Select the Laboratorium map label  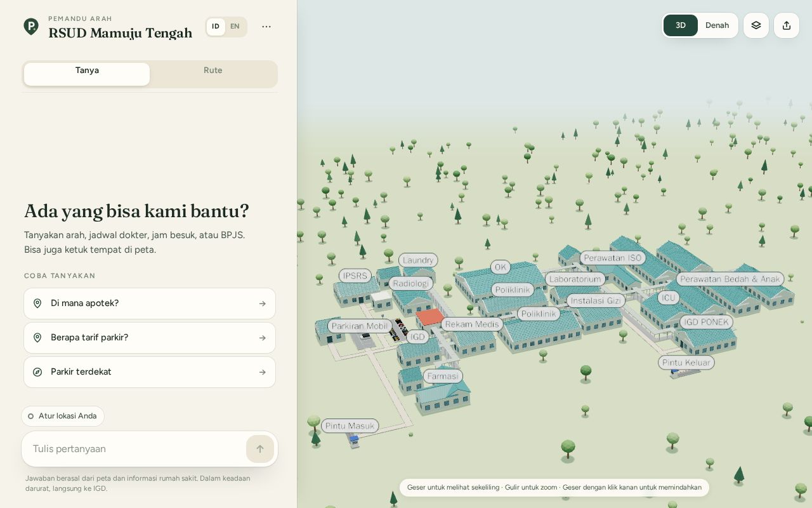575,279
